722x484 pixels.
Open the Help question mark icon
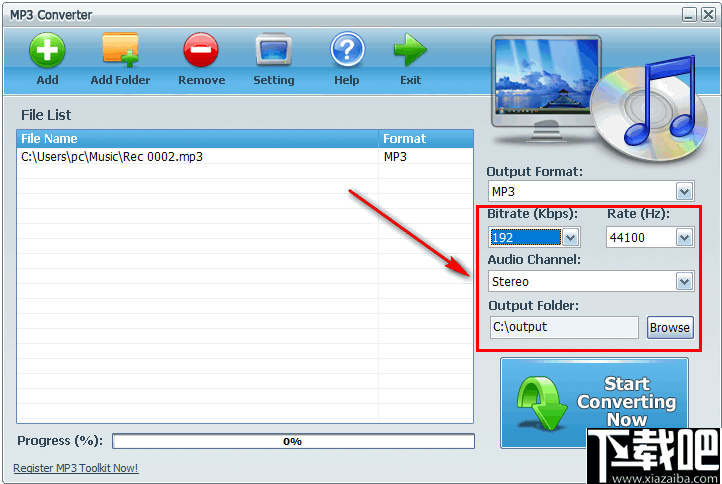point(347,50)
